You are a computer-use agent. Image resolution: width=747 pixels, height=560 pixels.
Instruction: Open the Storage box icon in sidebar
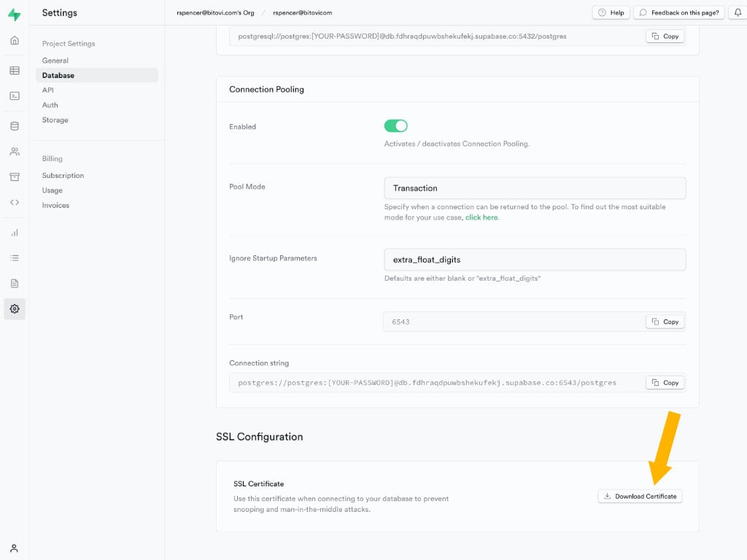pyautogui.click(x=15, y=176)
